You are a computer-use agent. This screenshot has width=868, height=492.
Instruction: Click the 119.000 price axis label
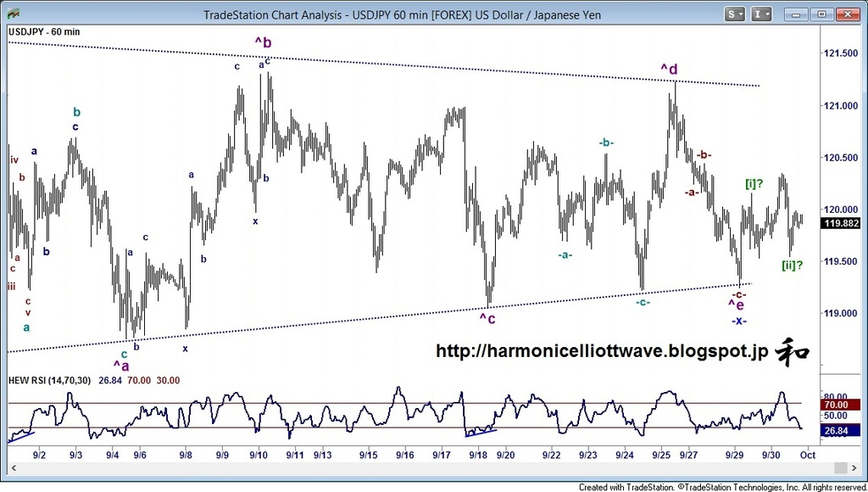coord(840,314)
